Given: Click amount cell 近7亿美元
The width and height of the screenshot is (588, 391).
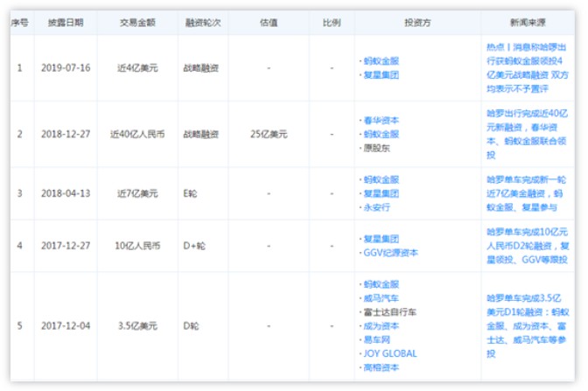Looking at the screenshot, I should coord(137,193).
